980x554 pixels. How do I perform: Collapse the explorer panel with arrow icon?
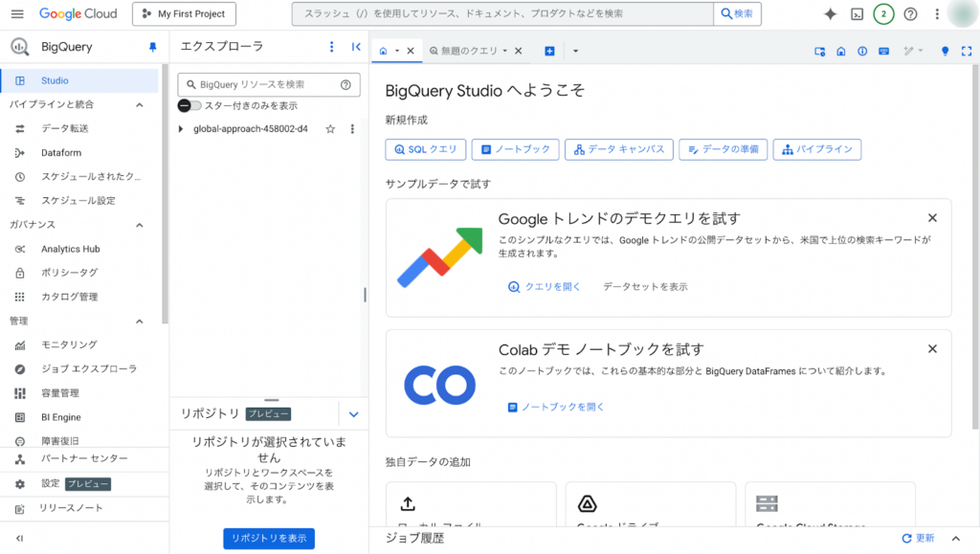coord(356,47)
